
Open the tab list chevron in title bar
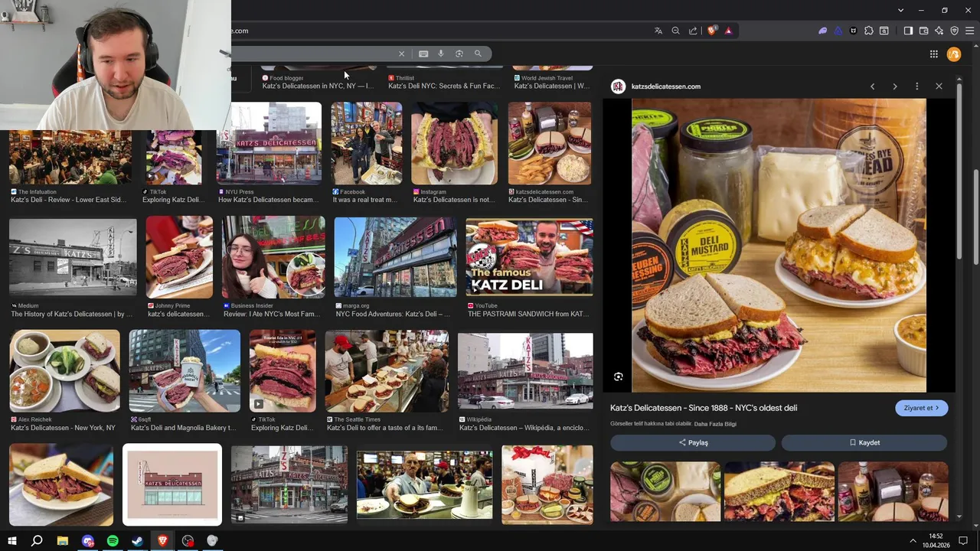[x=901, y=10]
